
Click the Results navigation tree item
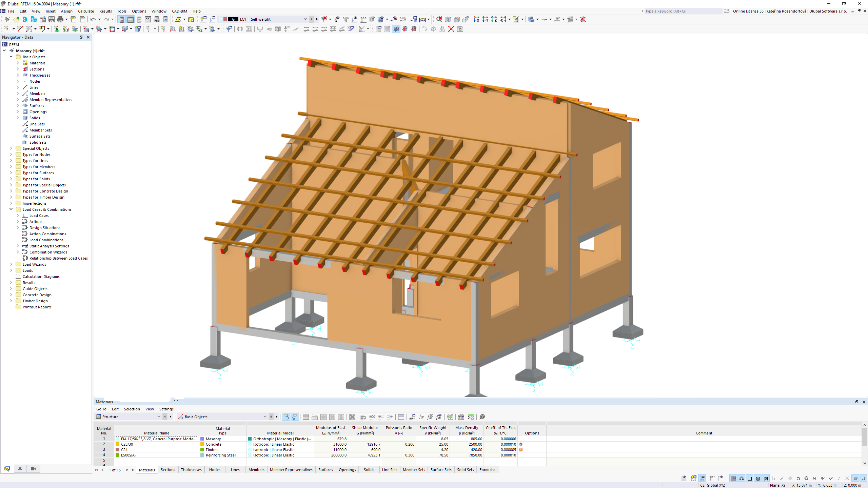tap(28, 282)
